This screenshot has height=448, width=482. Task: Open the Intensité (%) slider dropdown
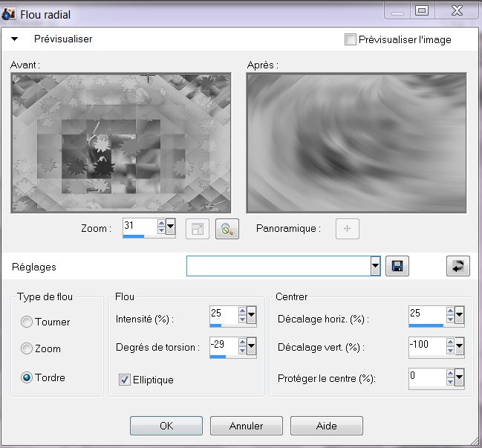pyautogui.click(x=251, y=315)
